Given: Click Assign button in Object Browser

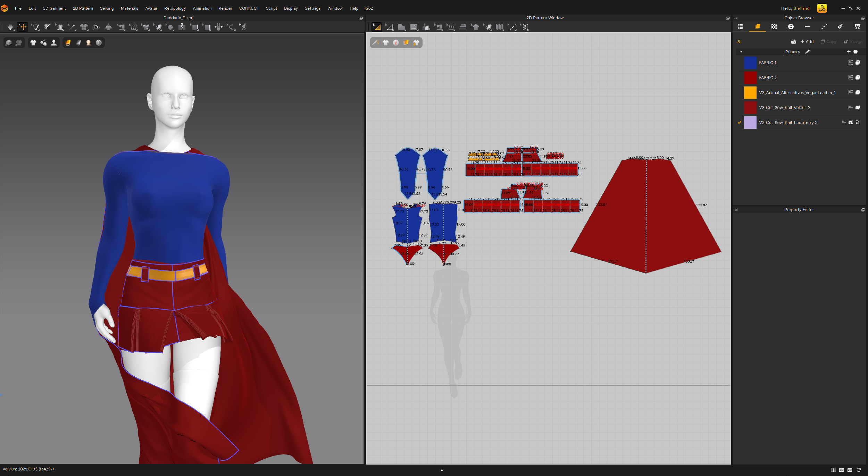Looking at the screenshot, I should pos(853,42).
